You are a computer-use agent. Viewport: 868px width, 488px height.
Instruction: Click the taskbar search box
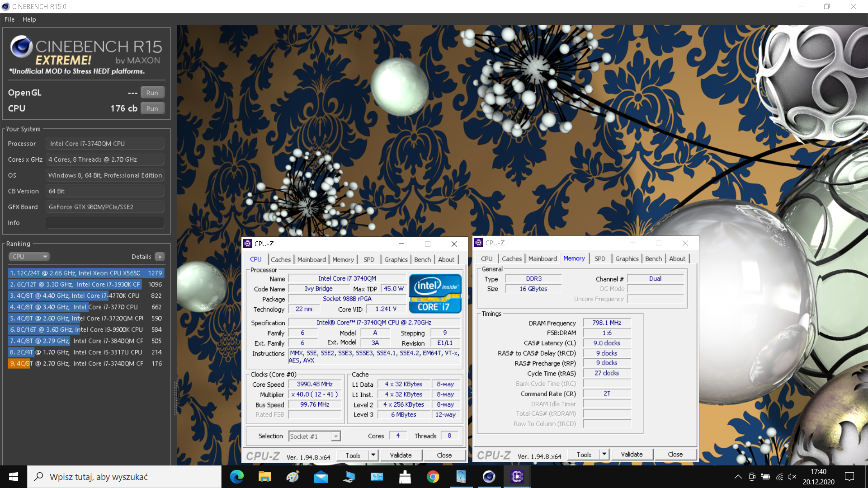124,477
